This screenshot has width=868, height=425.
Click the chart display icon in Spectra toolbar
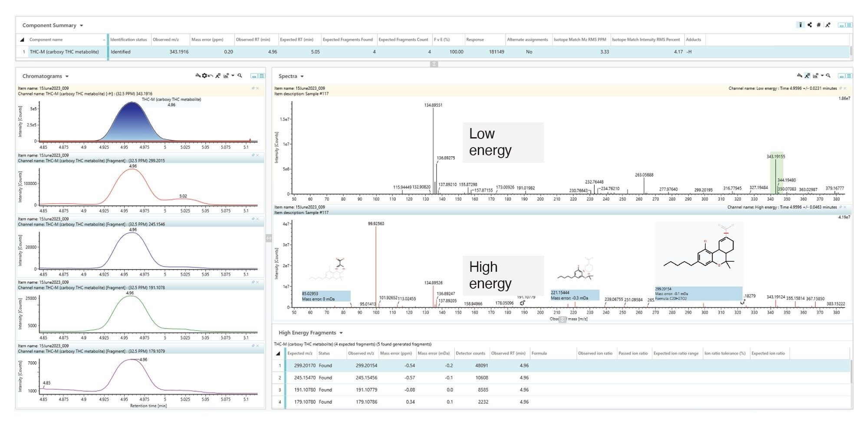click(x=815, y=76)
